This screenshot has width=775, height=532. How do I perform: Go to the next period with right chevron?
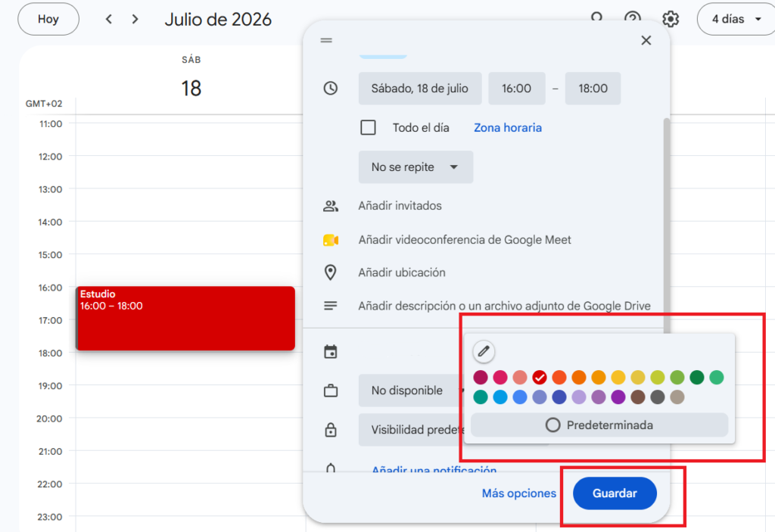[x=135, y=19]
